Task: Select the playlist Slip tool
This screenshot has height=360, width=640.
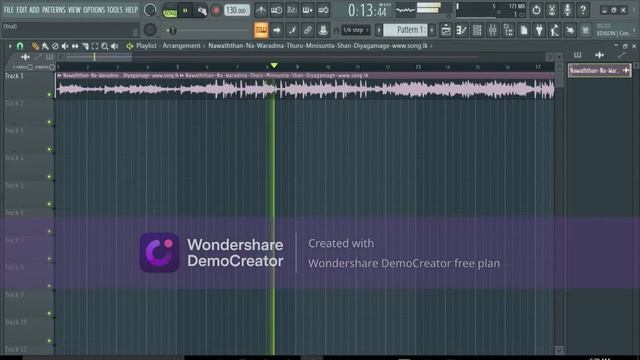Action: pyautogui.click(x=75, y=46)
